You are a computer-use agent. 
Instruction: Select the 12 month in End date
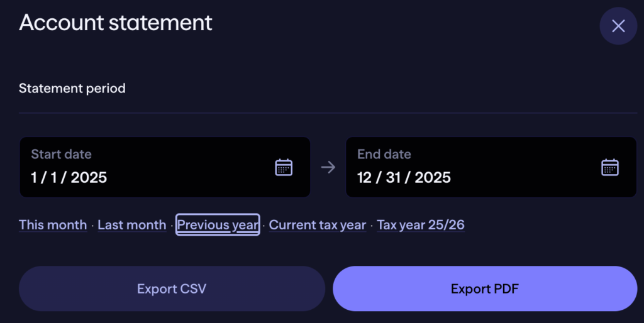click(x=365, y=178)
